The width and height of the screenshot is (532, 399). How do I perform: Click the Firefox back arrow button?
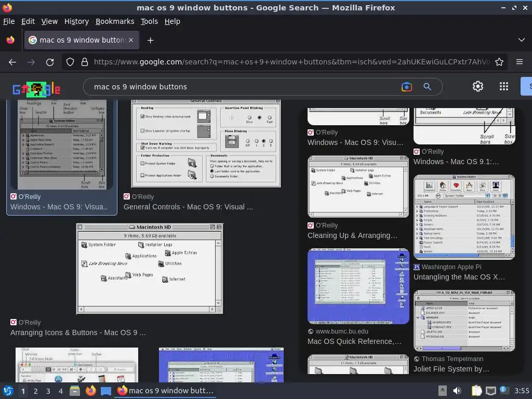(12, 62)
